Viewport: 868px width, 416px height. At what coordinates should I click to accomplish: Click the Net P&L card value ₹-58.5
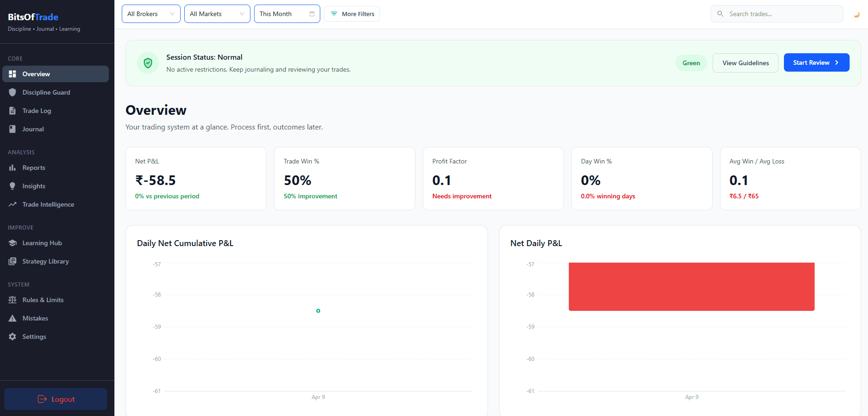pyautogui.click(x=155, y=180)
